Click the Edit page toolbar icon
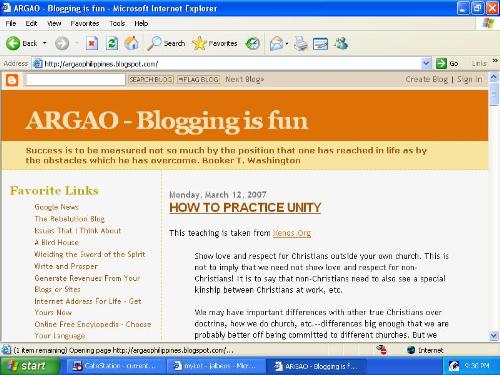The height and width of the screenshot is (375, 500). click(320, 44)
